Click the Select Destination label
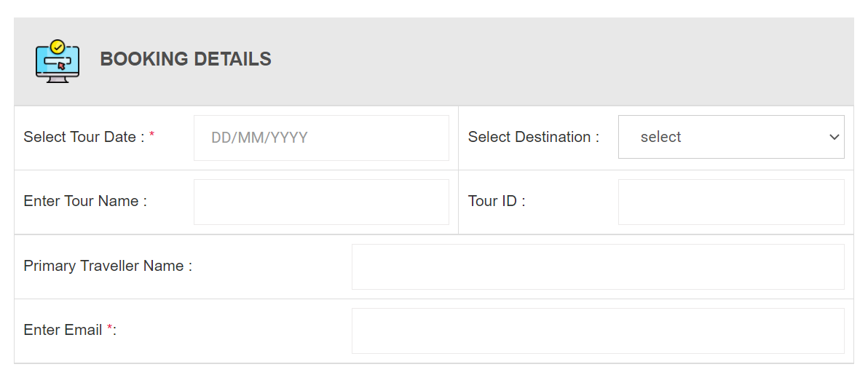Image resolution: width=868 pixels, height=383 pixels. coord(534,137)
